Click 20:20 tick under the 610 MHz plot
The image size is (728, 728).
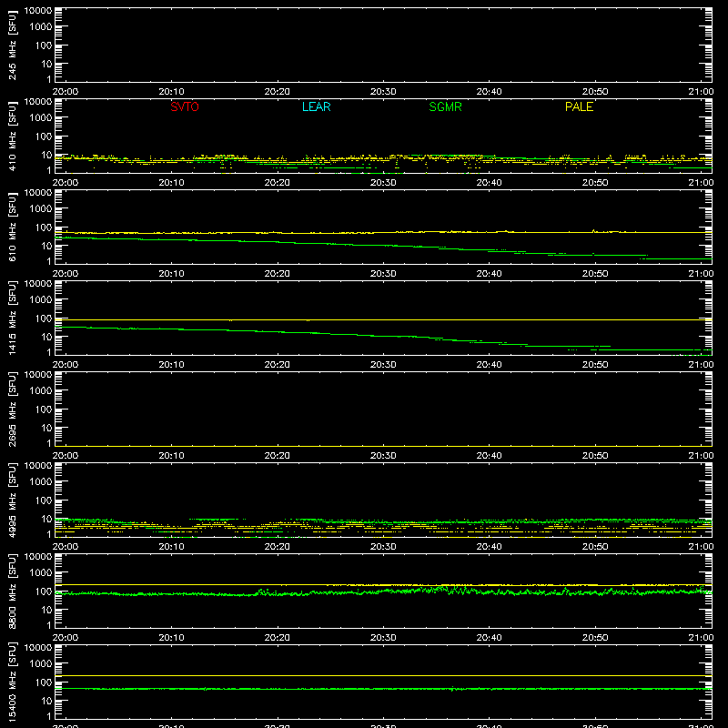pyautogui.click(x=278, y=274)
